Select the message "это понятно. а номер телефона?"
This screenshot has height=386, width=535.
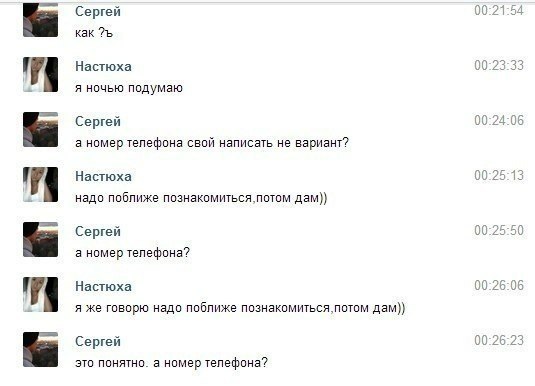pos(171,363)
